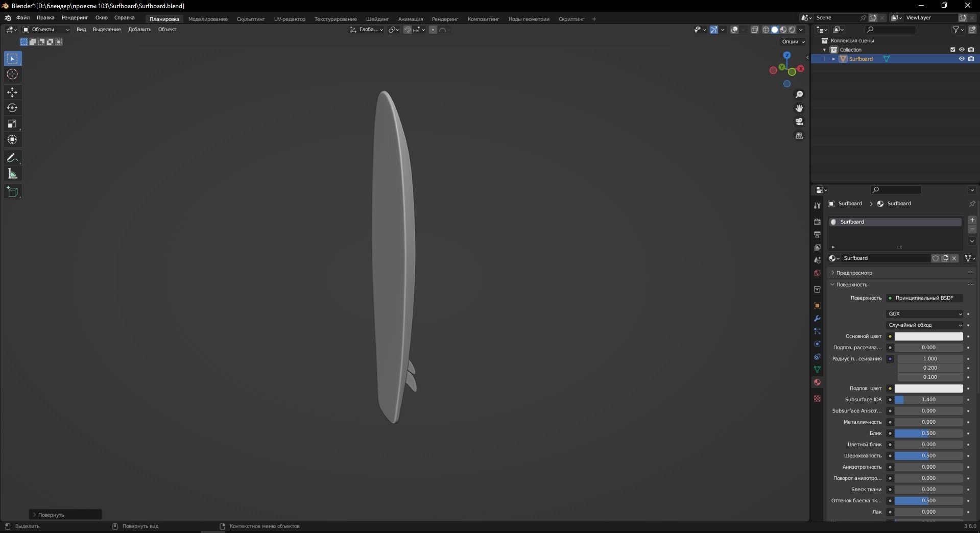Activate the Move tool
This screenshot has width=980, height=533.
(x=12, y=92)
